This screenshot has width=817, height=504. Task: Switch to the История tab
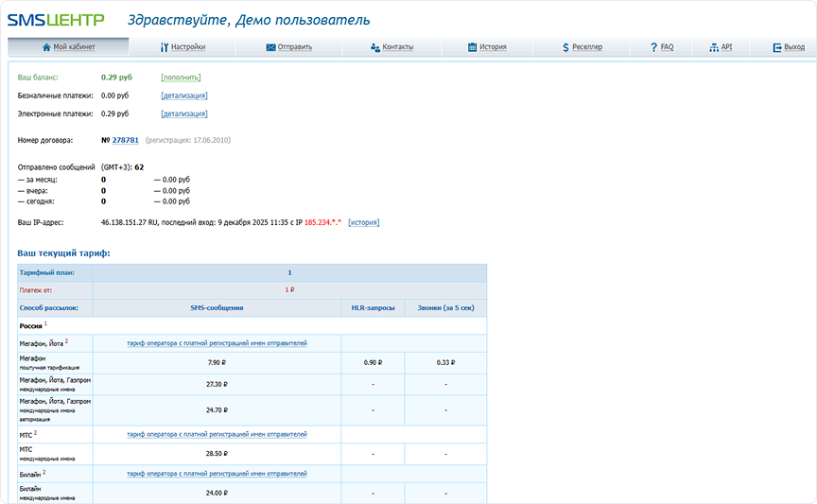pos(493,47)
